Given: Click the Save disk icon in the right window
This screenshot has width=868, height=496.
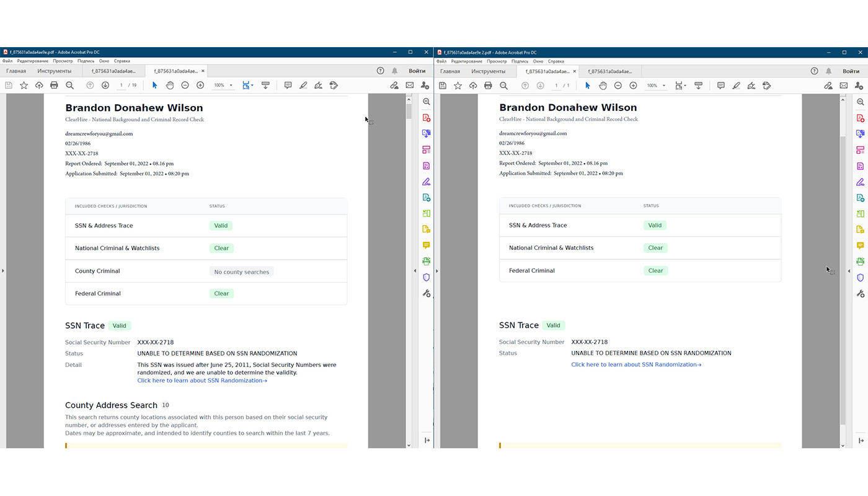Looking at the screenshot, I should point(442,86).
